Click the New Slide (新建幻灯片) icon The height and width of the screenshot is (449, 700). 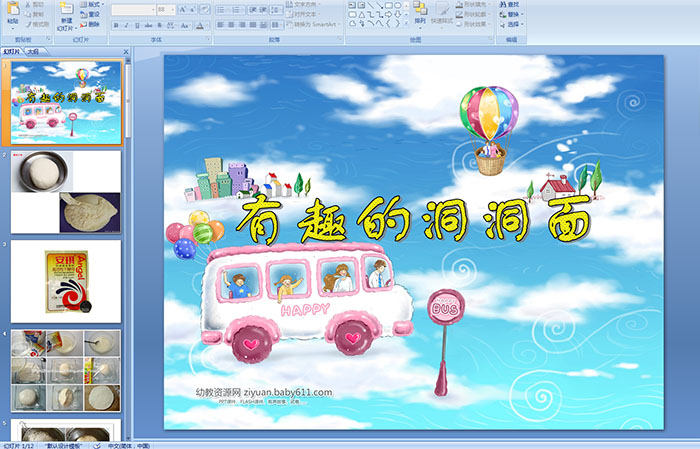click(66, 10)
